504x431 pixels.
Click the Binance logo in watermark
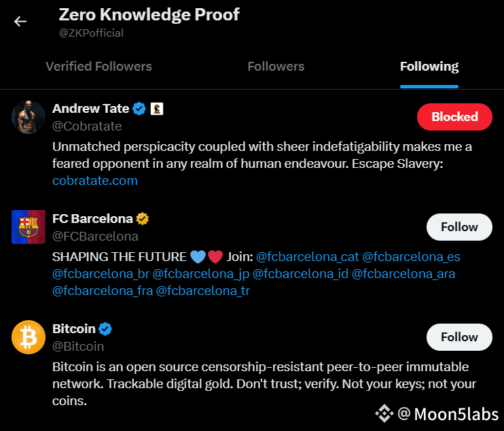click(384, 413)
